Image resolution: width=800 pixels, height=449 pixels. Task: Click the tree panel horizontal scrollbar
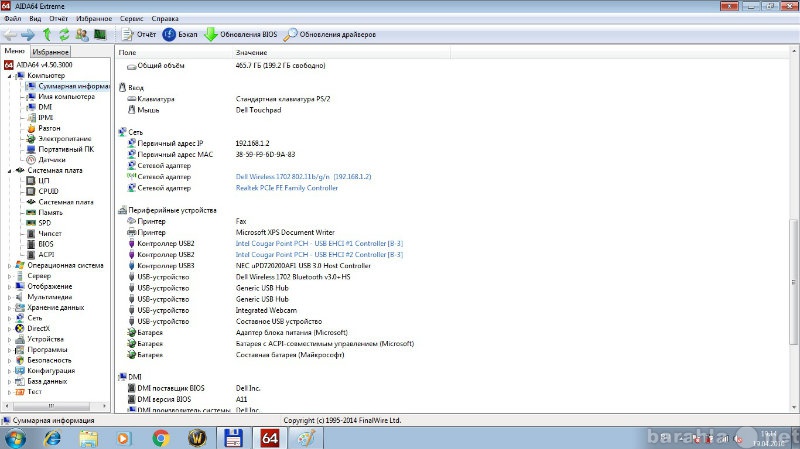(51, 406)
